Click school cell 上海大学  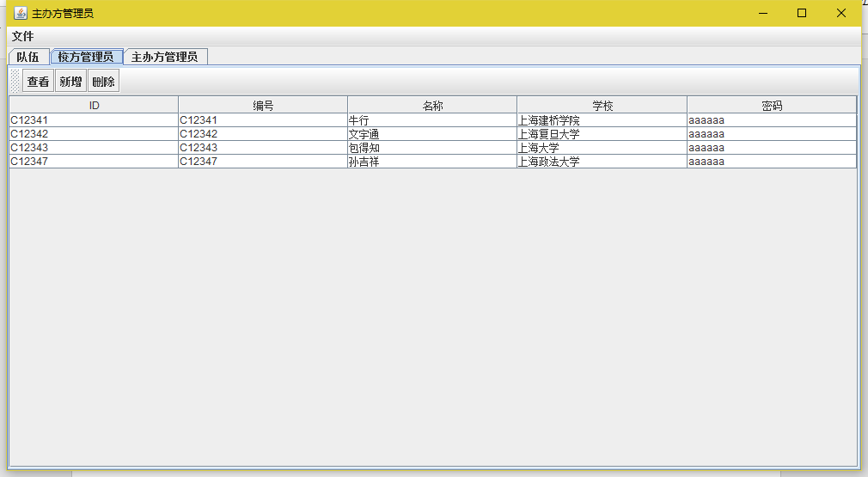(602, 148)
